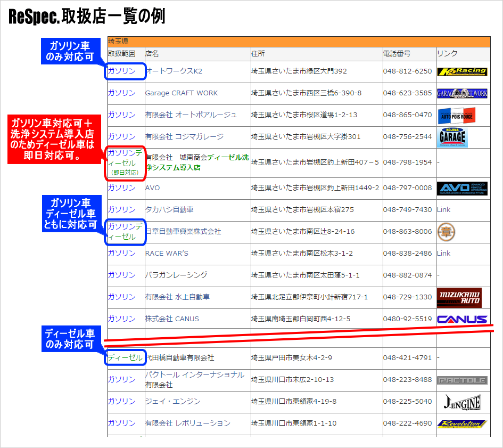Click the パラガンレーシング shop name
Image resolution: width=503 pixels, height=448 pixels.
[x=176, y=275]
